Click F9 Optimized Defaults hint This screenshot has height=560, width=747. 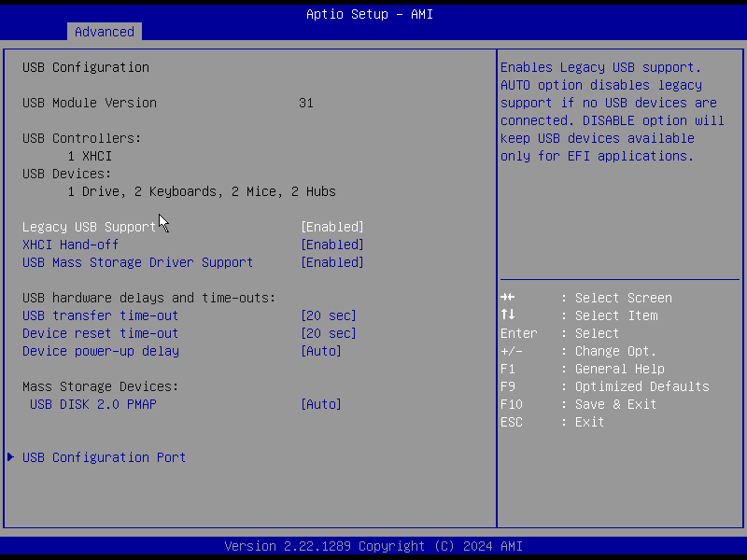tap(605, 386)
